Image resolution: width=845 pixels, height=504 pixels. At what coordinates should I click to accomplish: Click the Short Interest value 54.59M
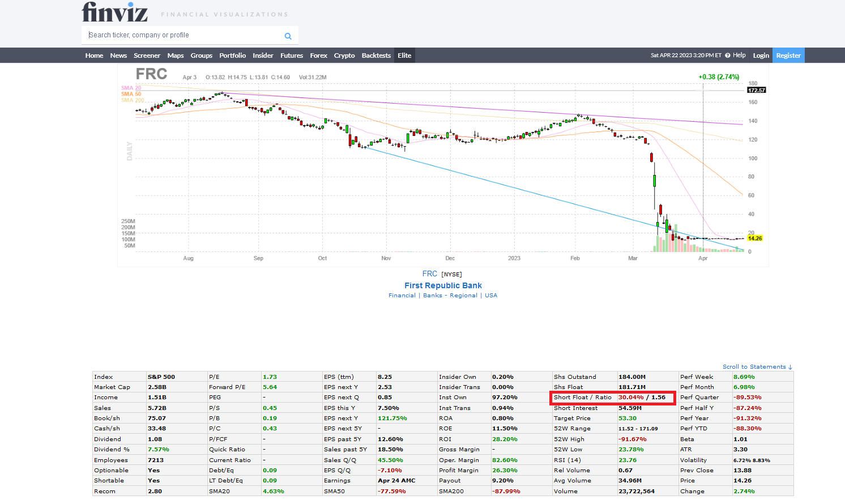tap(630, 408)
